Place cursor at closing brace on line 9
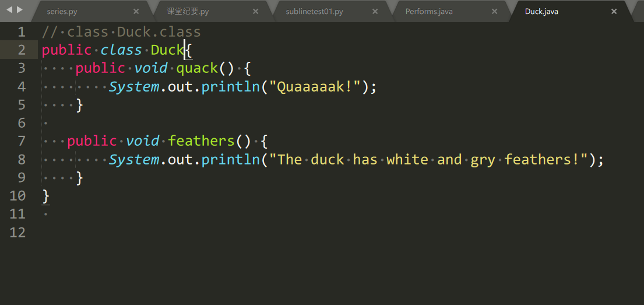Viewport: 644px width, 305px height. click(79, 178)
